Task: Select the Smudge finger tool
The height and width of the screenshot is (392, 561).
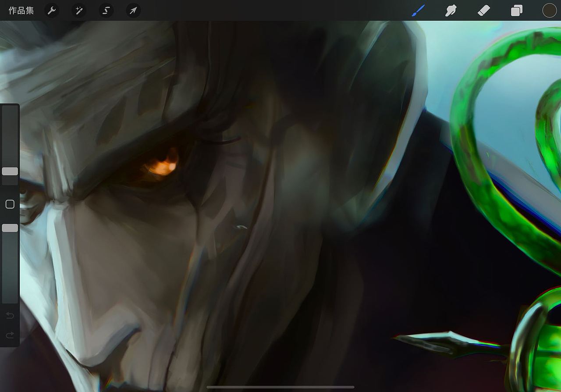Action: (x=451, y=11)
